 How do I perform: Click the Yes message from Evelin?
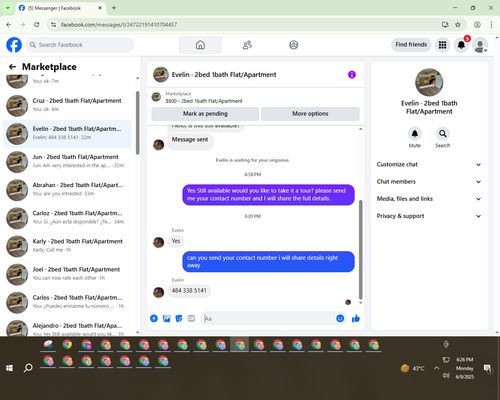[176, 241]
